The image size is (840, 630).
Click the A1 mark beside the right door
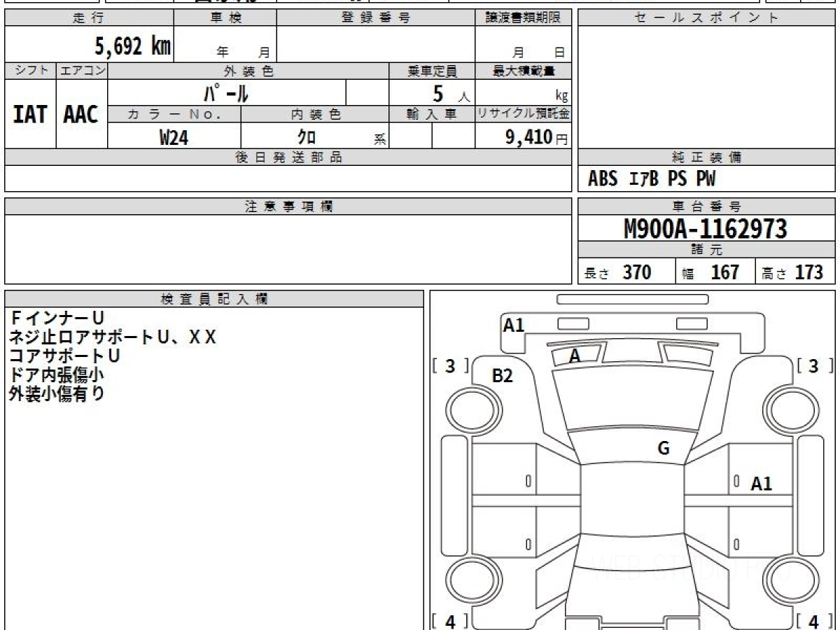pos(762,484)
